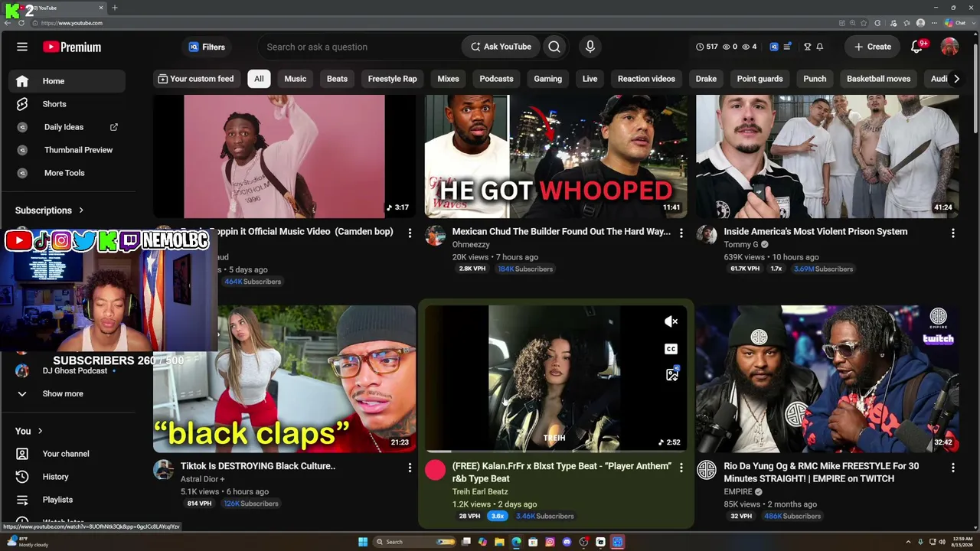Screen dimensions: 980x551
Task: Select the Gaming filter chip
Action: [x=547, y=79]
